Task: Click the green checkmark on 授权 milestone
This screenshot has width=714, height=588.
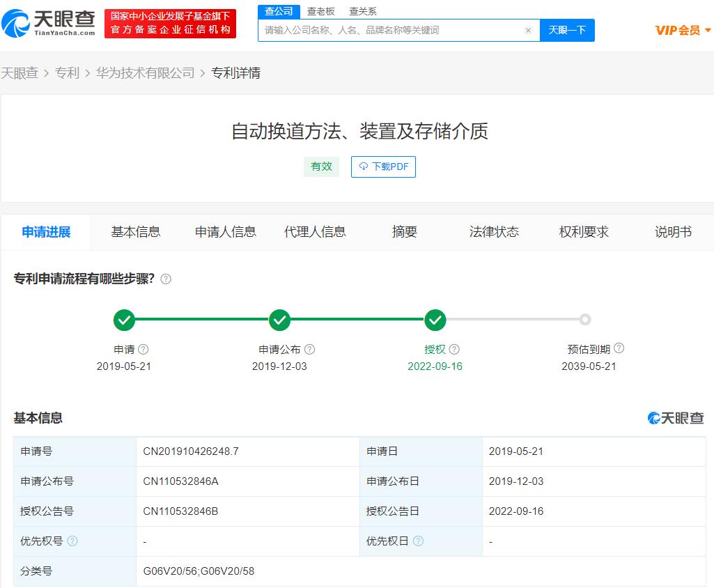Action: point(435,320)
